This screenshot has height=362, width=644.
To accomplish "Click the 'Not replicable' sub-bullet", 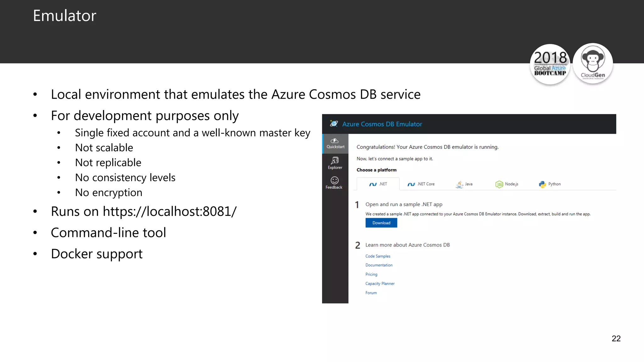I will click(x=108, y=163).
